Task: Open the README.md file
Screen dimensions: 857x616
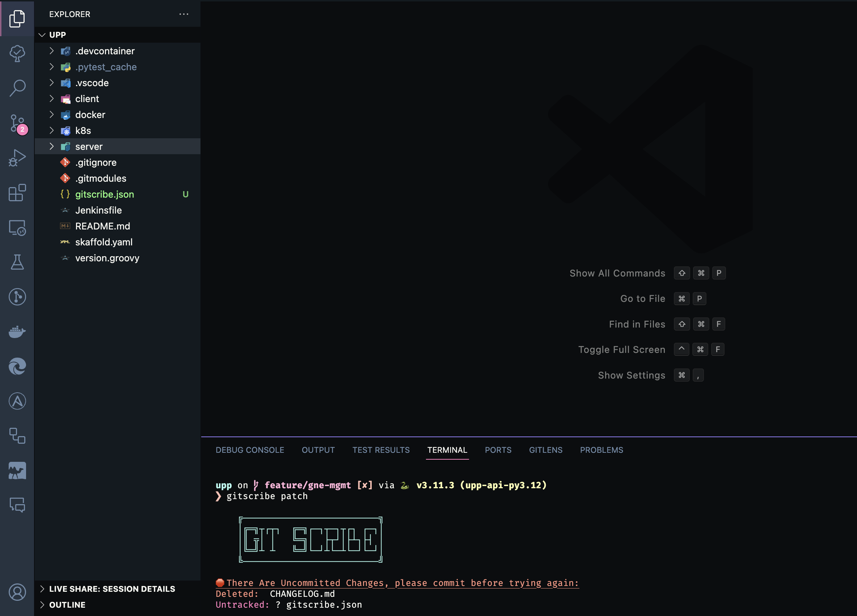Action: [x=102, y=226]
